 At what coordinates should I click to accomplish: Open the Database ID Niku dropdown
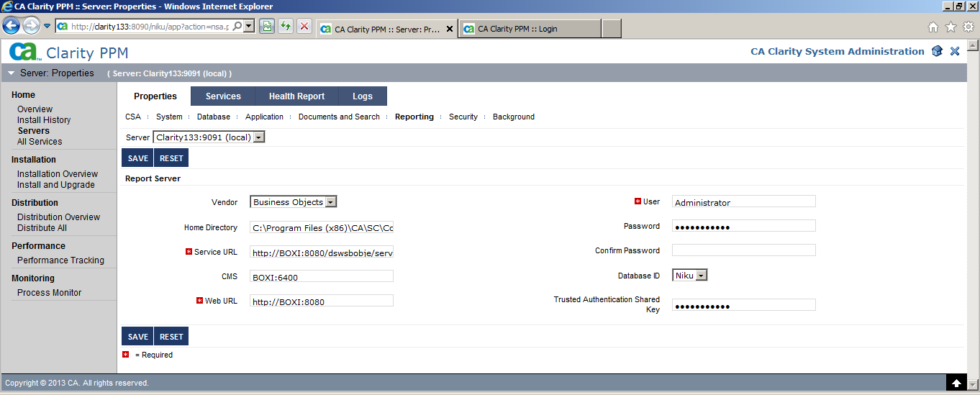click(690, 275)
